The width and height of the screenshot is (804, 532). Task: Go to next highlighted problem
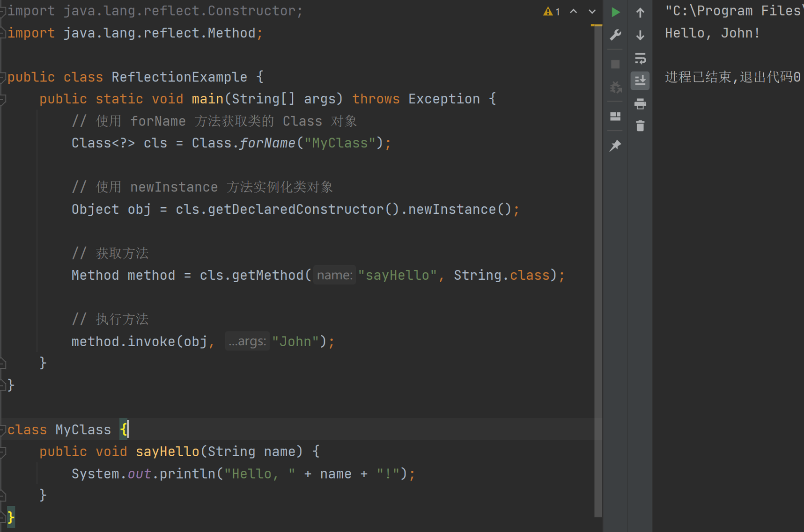click(592, 12)
